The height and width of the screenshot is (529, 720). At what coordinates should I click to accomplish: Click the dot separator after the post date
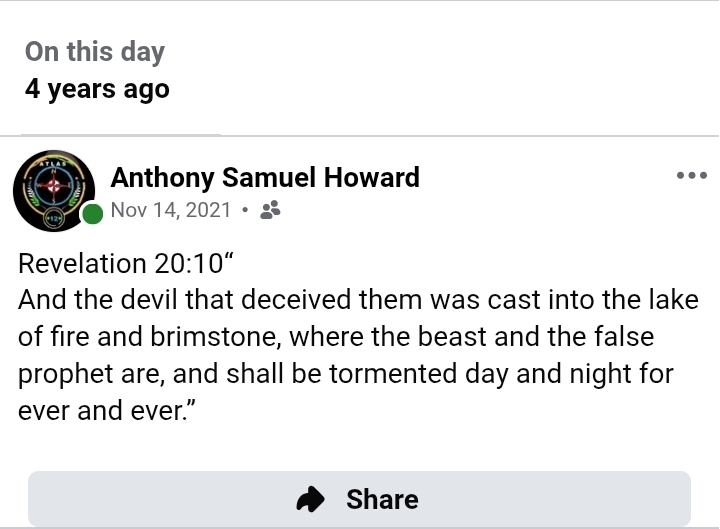tap(245, 210)
